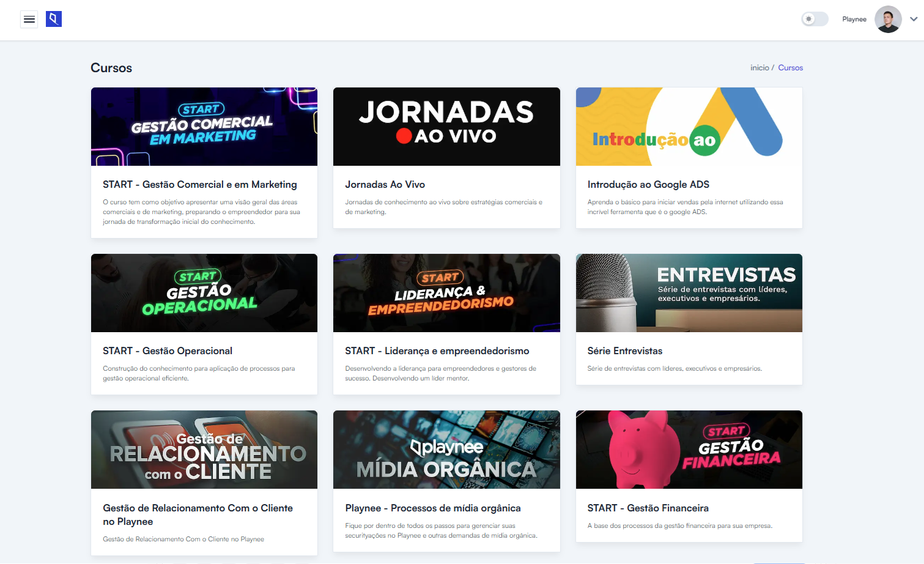Open Gestão de Relacionamento com Cliente banner
The image size is (924, 564).
click(204, 450)
